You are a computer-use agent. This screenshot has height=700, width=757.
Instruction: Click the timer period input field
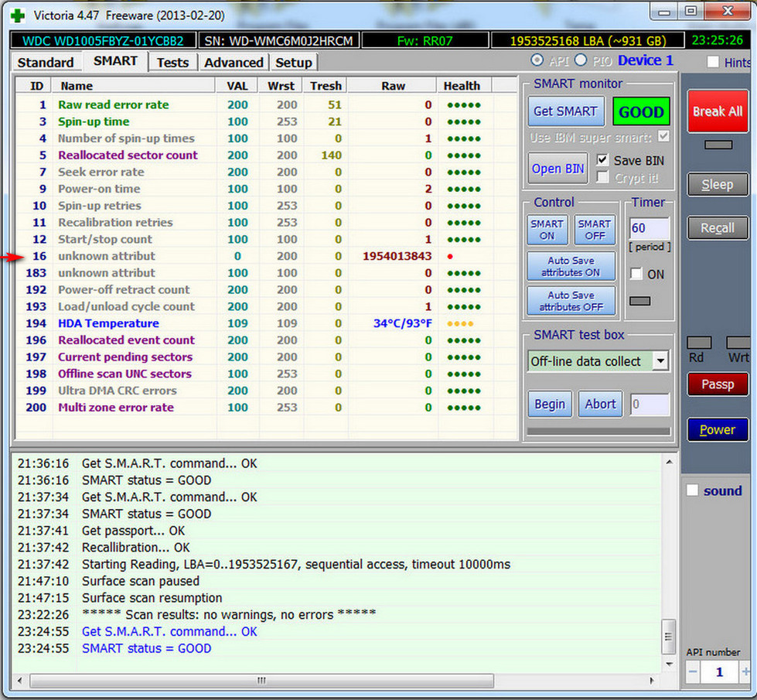[x=650, y=229]
